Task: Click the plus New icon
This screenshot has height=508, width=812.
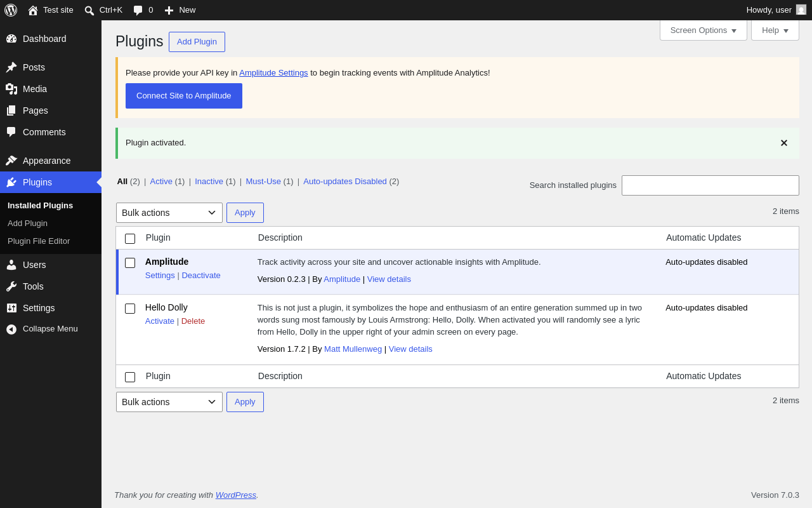Action: point(169,10)
